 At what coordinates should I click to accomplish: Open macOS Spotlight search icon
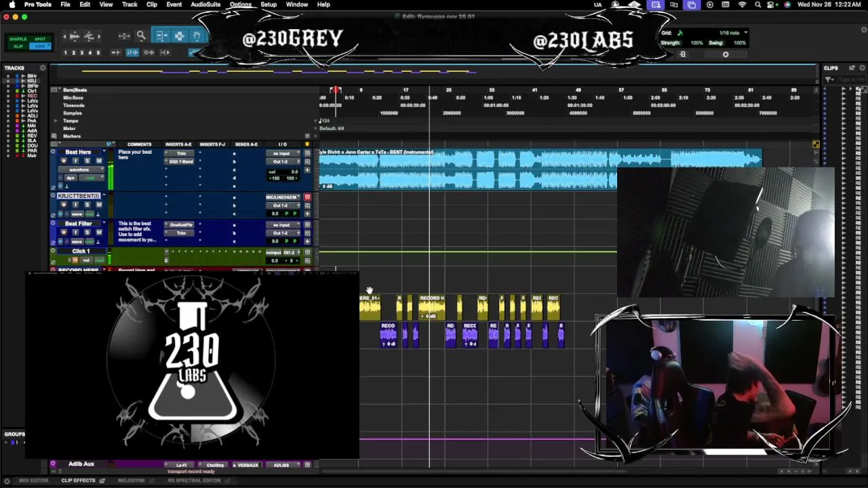coord(757,5)
